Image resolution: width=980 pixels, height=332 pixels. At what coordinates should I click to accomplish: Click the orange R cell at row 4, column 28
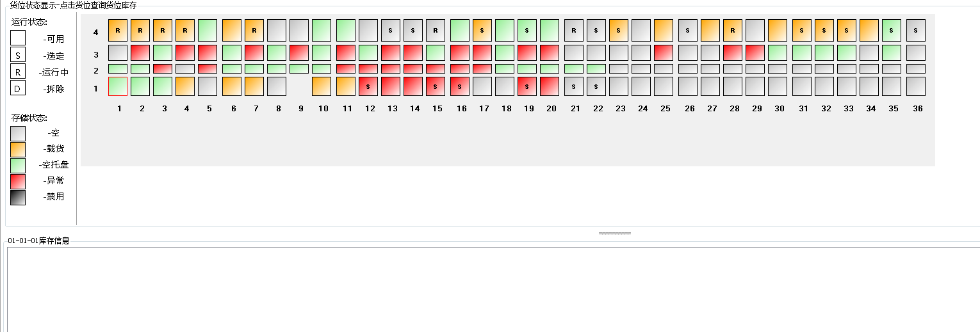pyautogui.click(x=733, y=30)
